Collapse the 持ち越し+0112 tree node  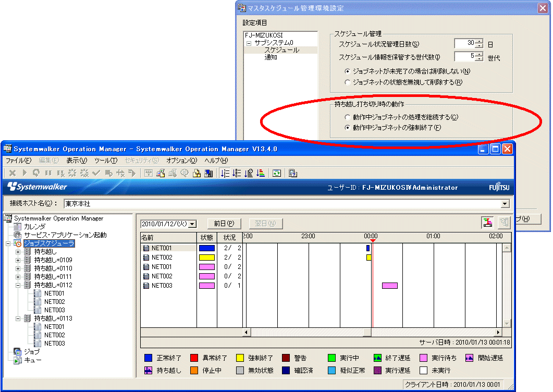pos(18,285)
